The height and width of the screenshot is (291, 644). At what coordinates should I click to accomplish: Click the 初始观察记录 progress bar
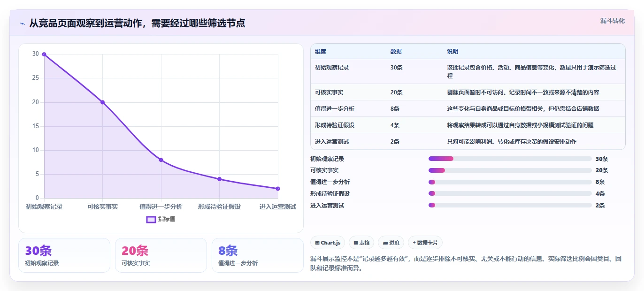510,159
